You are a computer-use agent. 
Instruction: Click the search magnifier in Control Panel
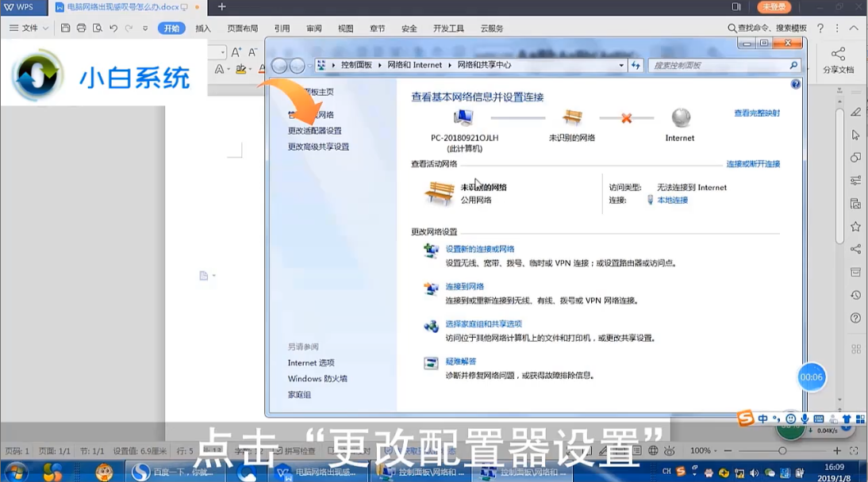793,65
